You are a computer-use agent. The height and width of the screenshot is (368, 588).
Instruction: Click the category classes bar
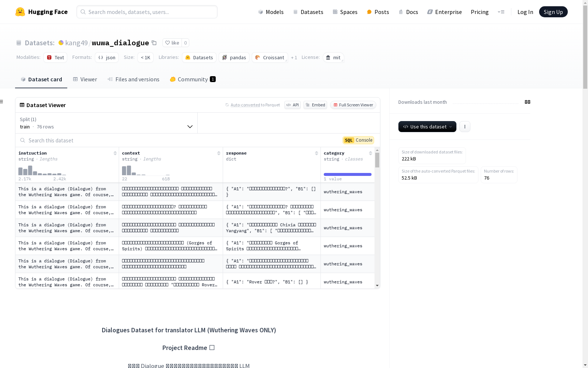click(348, 174)
